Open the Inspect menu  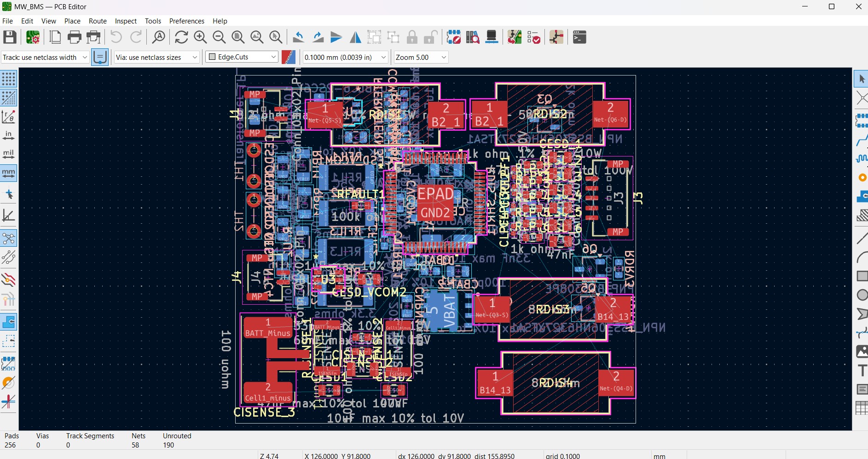click(x=126, y=21)
